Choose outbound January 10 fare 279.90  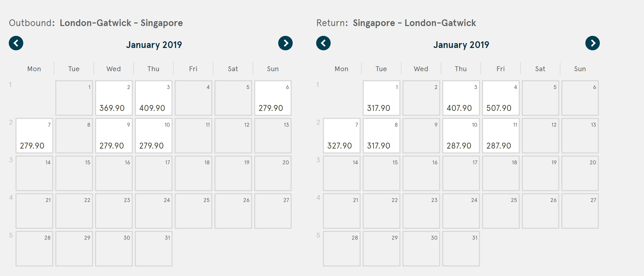click(x=153, y=136)
